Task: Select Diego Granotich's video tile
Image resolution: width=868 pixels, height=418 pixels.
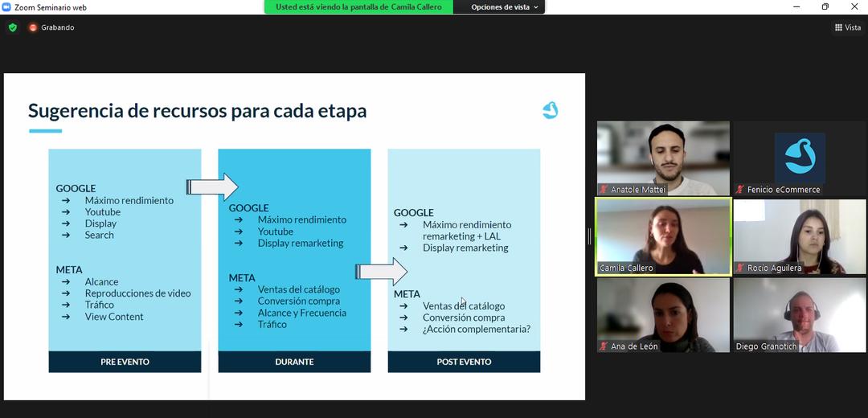Action: pyautogui.click(x=799, y=314)
